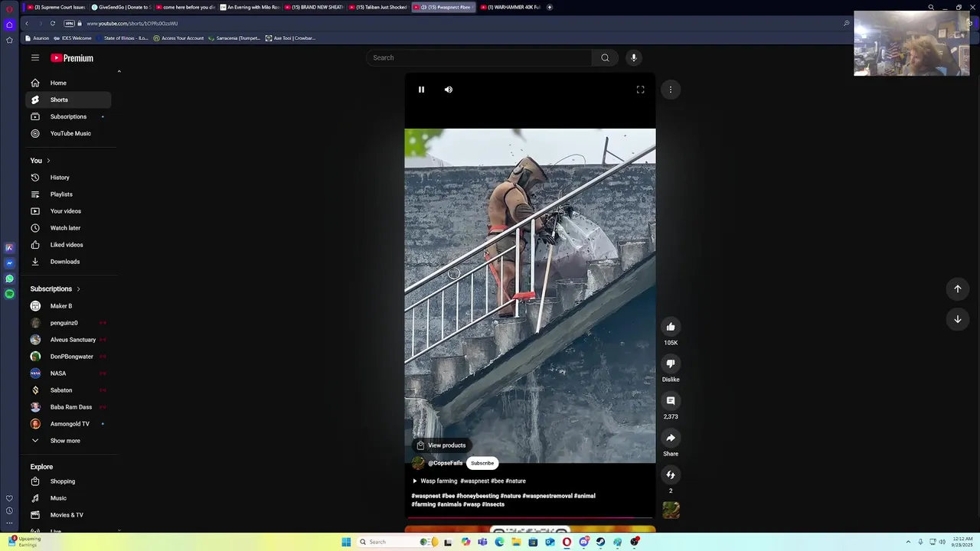The height and width of the screenshot is (551, 980).
Task: Share this Short
Action: click(x=671, y=438)
